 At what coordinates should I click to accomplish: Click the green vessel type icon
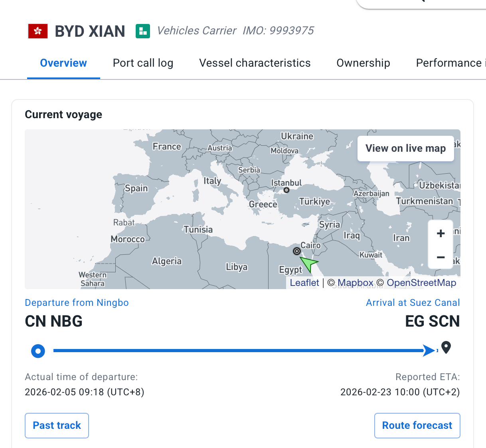(143, 31)
